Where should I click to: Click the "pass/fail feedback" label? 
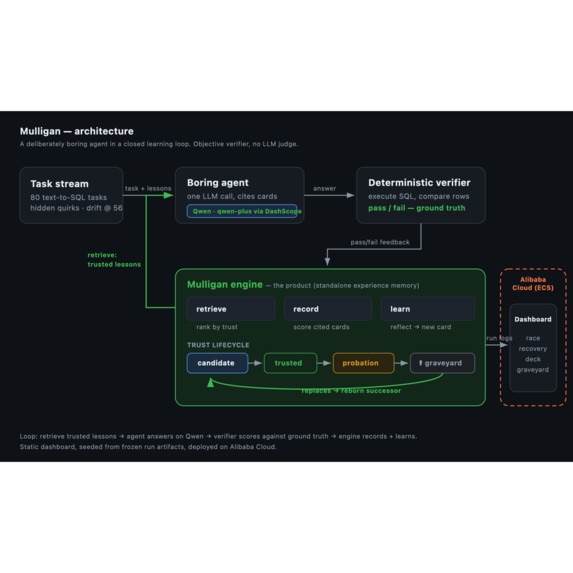(380, 242)
